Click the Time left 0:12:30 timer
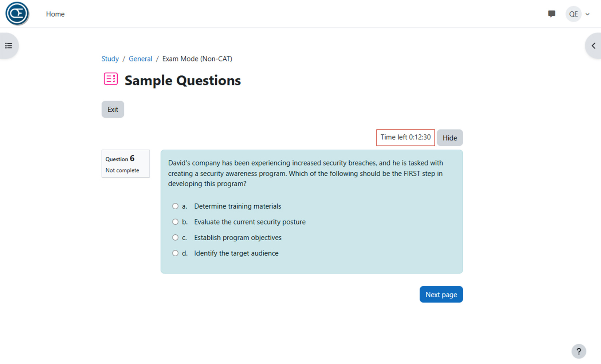This screenshot has height=364, width=601. pos(405,137)
